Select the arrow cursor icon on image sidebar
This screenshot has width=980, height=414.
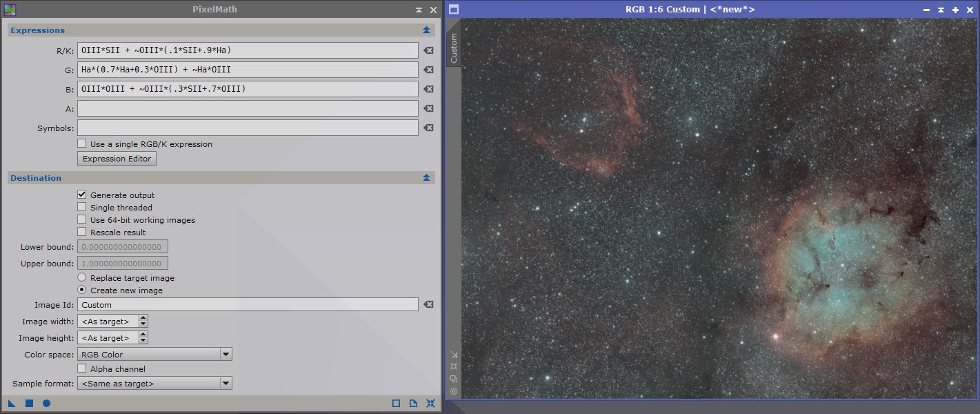[455, 353]
